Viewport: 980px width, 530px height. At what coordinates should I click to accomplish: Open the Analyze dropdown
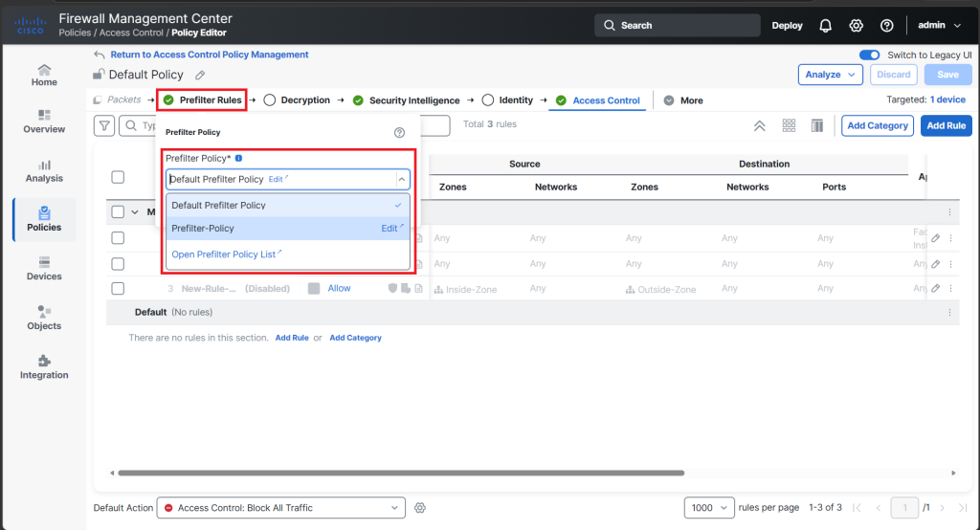[x=830, y=75]
